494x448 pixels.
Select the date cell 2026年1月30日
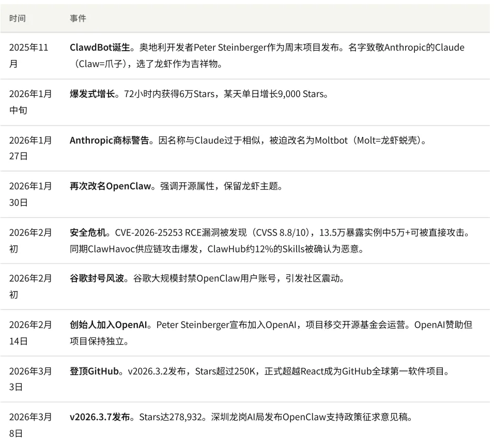(x=30, y=194)
